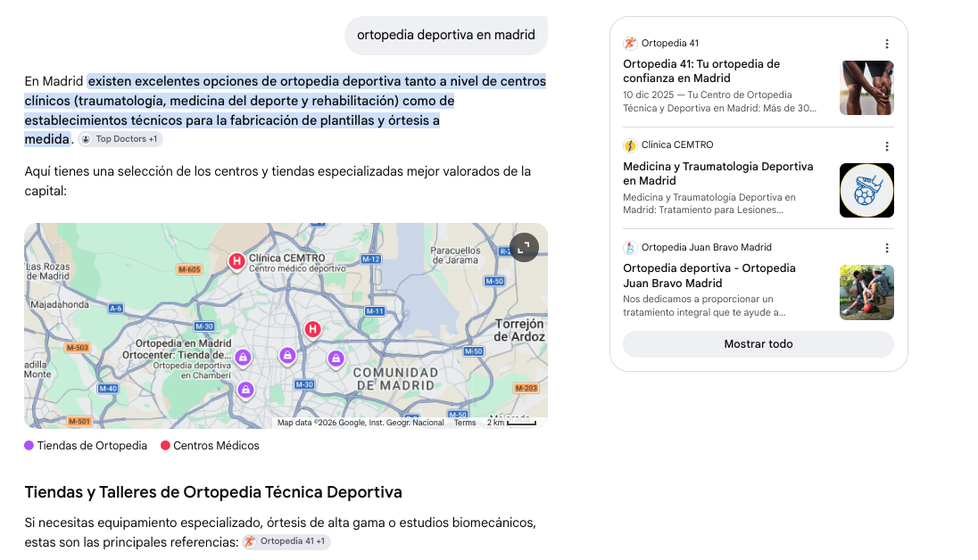Open options menu for Ortopedia 41 result
The width and height of the screenshot is (978, 560).
tap(886, 44)
